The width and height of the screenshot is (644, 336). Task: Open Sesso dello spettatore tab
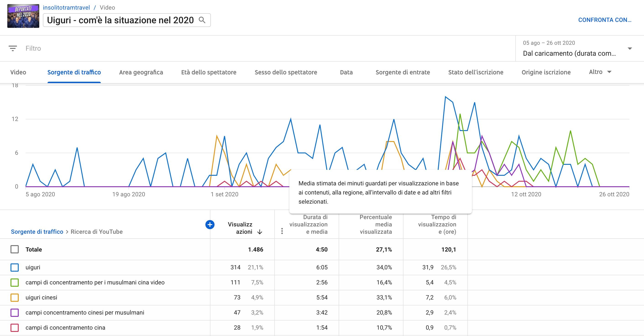click(x=286, y=72)
